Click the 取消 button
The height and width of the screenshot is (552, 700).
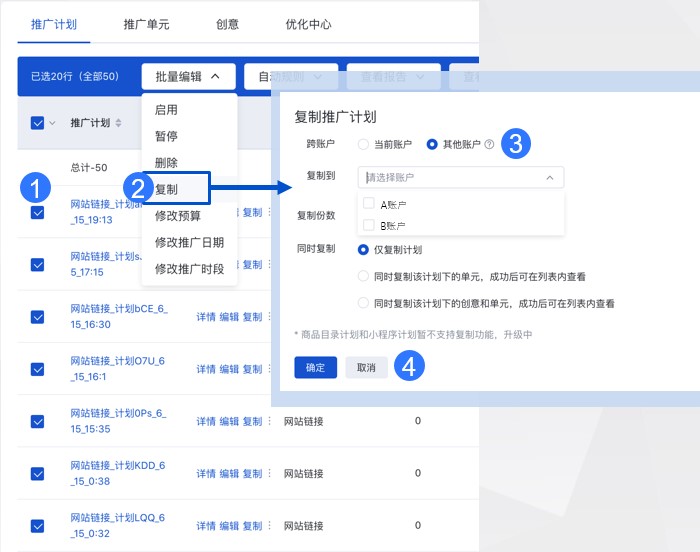pyautogui.click(x=366, y=367)
